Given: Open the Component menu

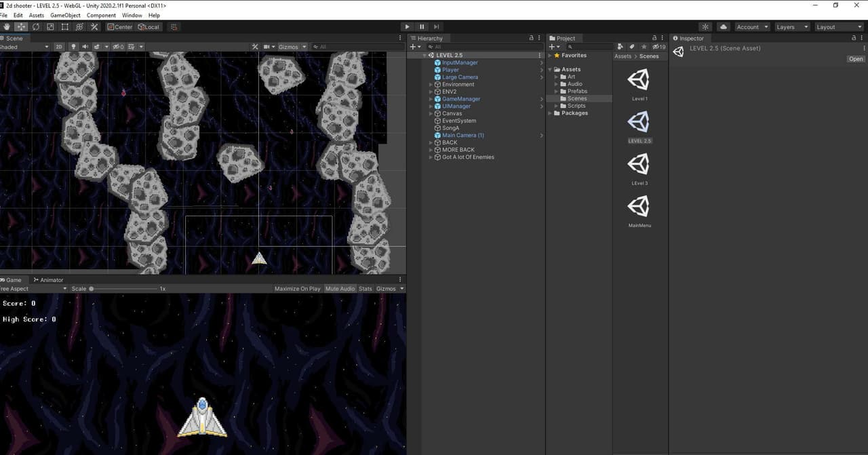Looking at the screenshot, I should point(101,15).
